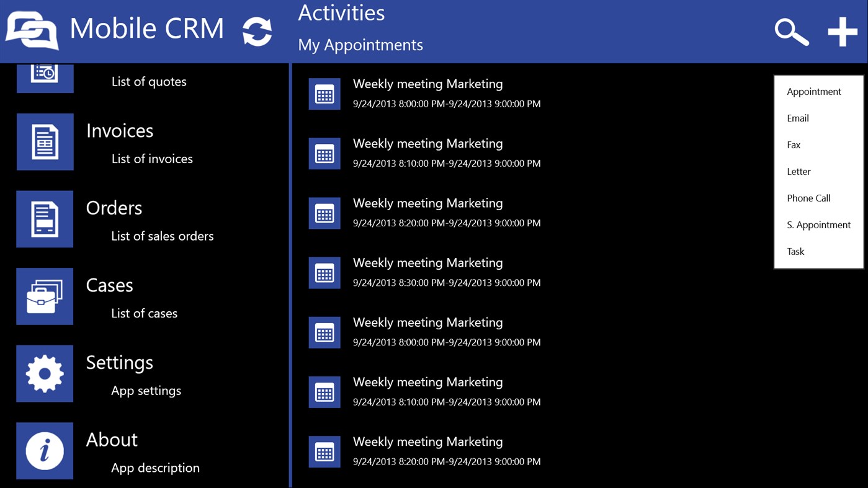This screenshot has height=488, width=868.
Task: Open the 8:00 PM Weekly meeting Marketing
Action: [x=427, y=84]
